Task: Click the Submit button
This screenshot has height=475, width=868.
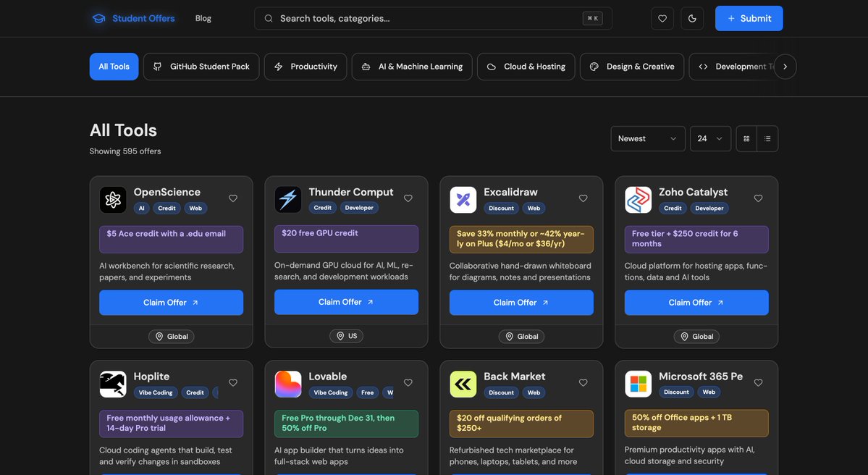Action: click(x=749, y=18)
